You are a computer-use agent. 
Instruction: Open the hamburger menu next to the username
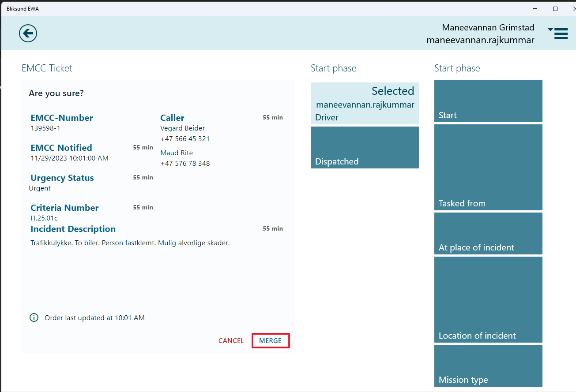[558, 34]
